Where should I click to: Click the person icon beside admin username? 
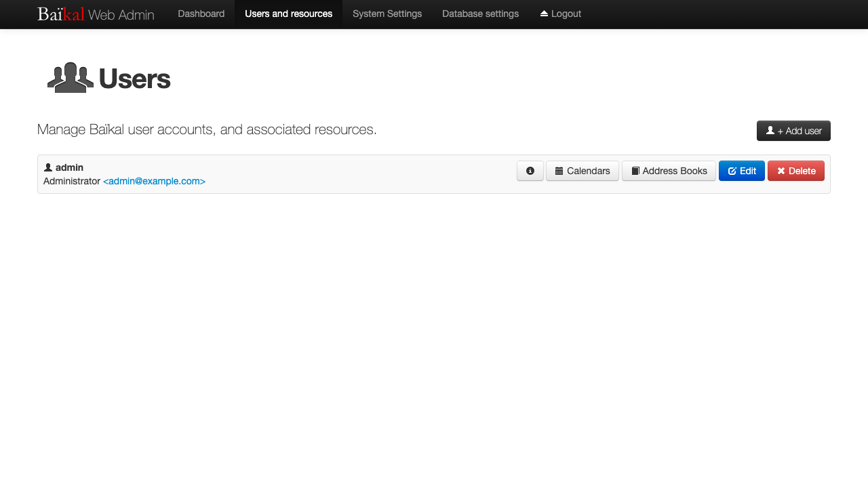click(48, 167)
